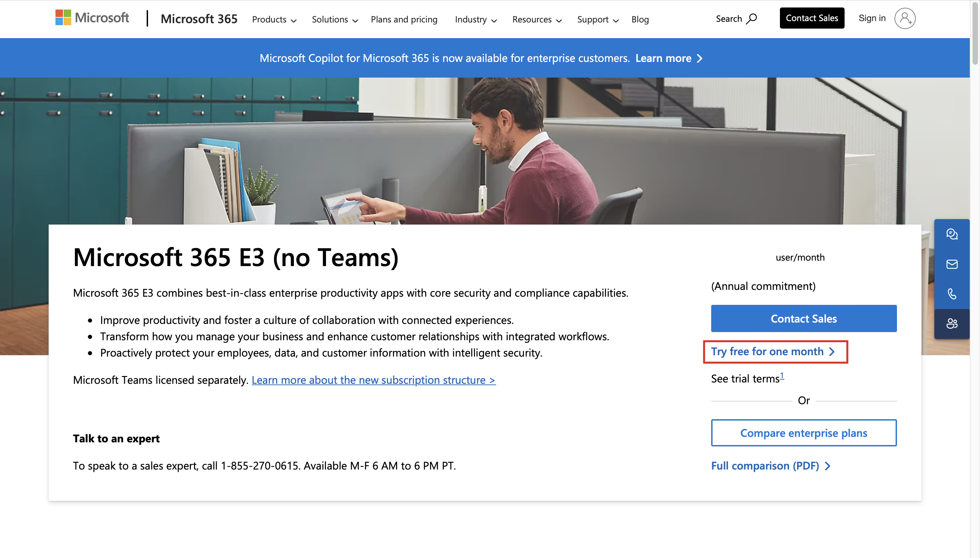Click the account avatar icon
Image resolution: width=980 pixels, height=558 pixels.
[x=905, y=18]
